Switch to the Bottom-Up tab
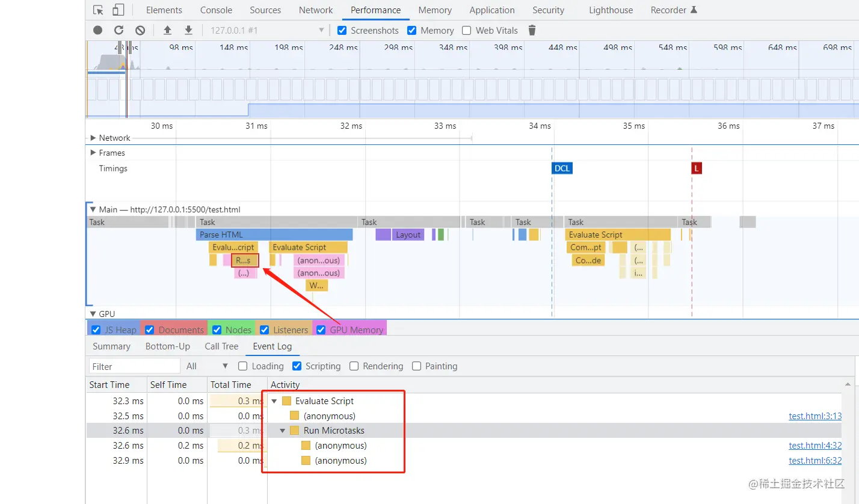859x504 pixels. [168, 346]
